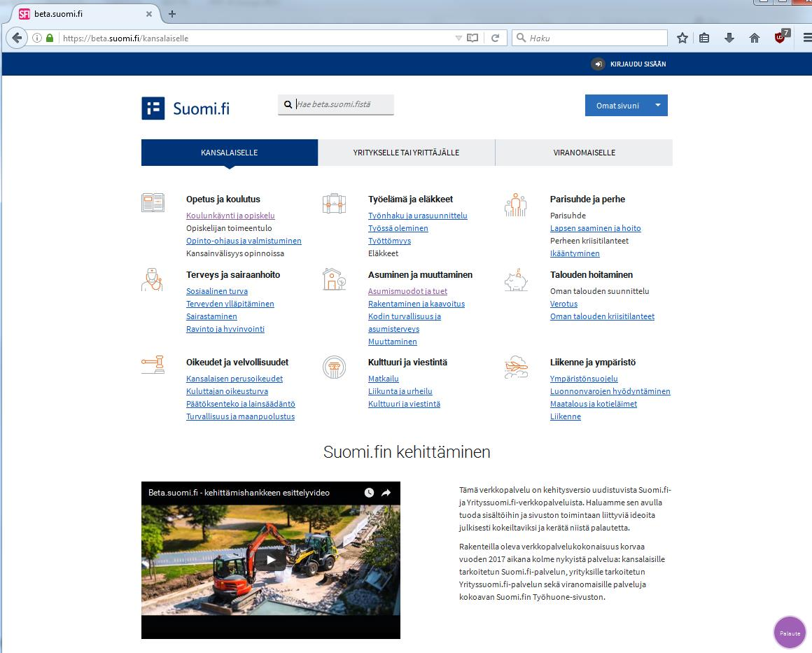Open the bookmarks list icon

(704, 38)
